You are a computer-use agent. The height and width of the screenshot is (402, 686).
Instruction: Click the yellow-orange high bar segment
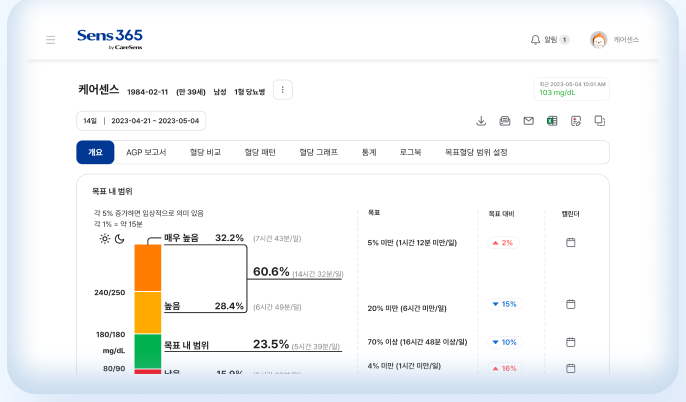pos(148,313)
